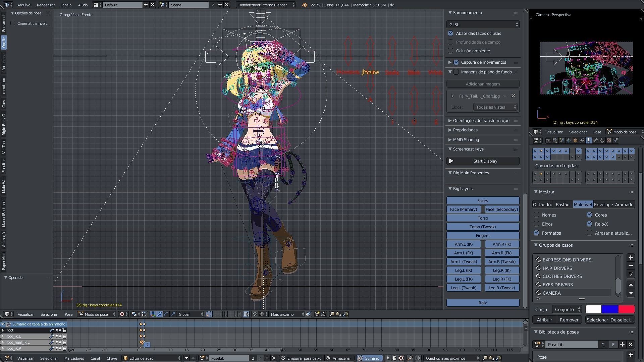This screenshot has width=644, height=362.
Task: Expand the Propriedades panel
Action: pos(465,130)
